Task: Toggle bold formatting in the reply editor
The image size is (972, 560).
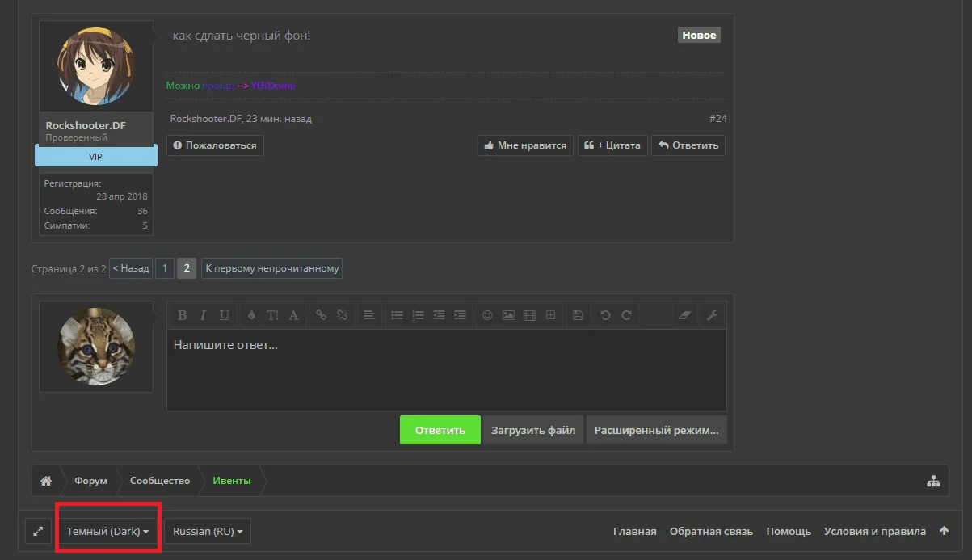Action: (182, 315)
